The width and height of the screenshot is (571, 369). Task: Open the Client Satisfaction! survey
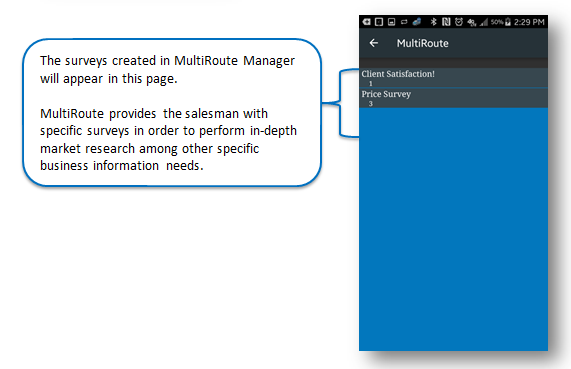(453, 78)
